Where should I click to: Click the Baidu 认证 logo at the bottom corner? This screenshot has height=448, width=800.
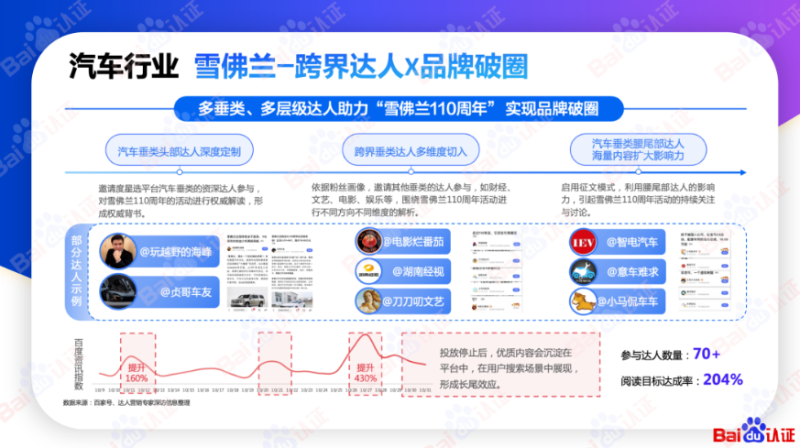pos(753,432)
